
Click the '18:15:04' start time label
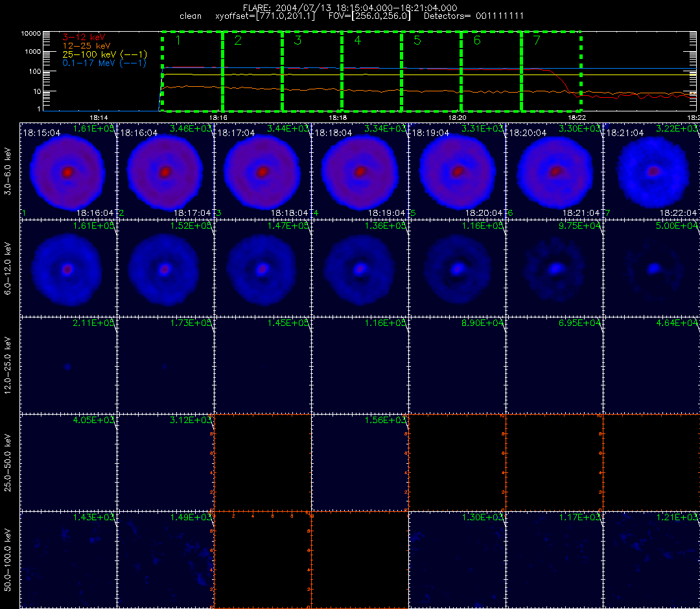(x=42, y=133)
